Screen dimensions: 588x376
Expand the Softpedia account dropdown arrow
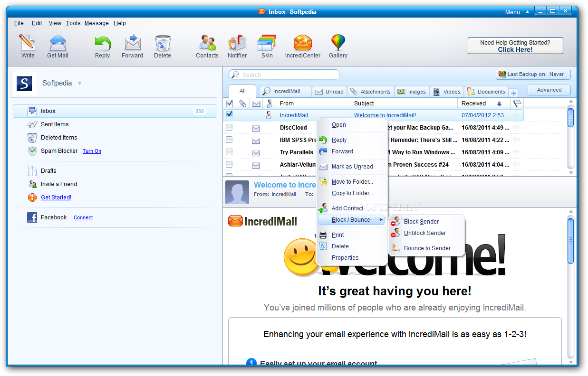pos(80,84)
